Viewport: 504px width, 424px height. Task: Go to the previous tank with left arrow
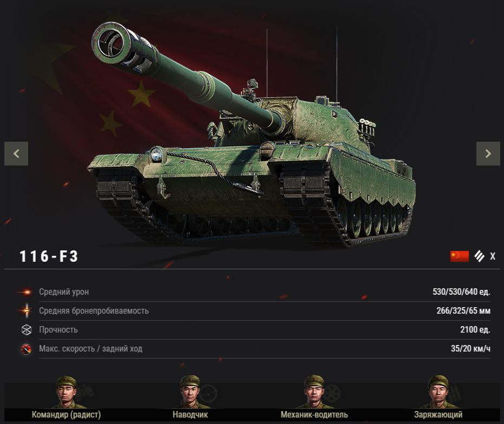tap(16, 154)
